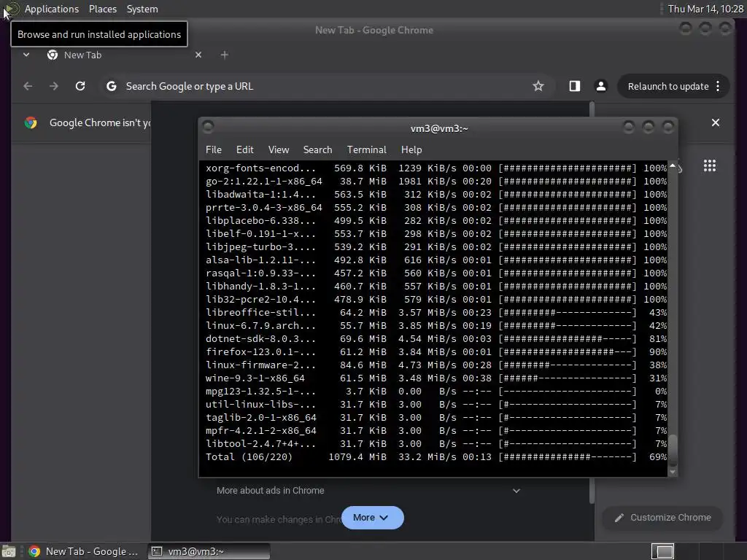The image size is (747, 560).
Task: Open the System menu
Action: tap(142, 9)
